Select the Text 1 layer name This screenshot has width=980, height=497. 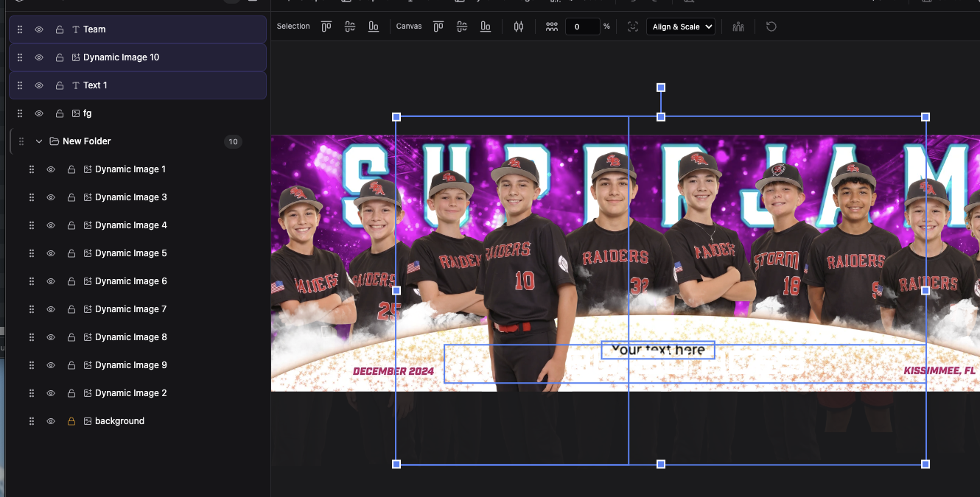pyautogui.click(x=95, y=85)
